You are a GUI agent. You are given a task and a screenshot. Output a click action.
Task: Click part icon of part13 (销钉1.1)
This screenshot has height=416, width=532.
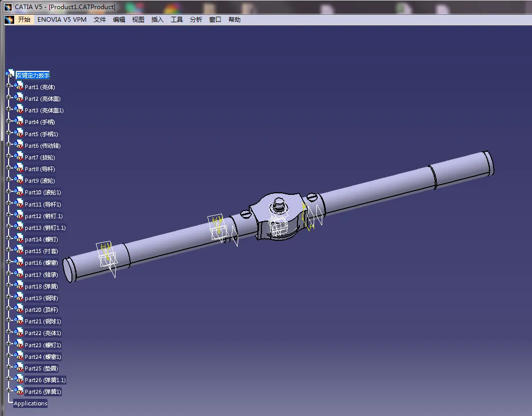pos(19,227)
